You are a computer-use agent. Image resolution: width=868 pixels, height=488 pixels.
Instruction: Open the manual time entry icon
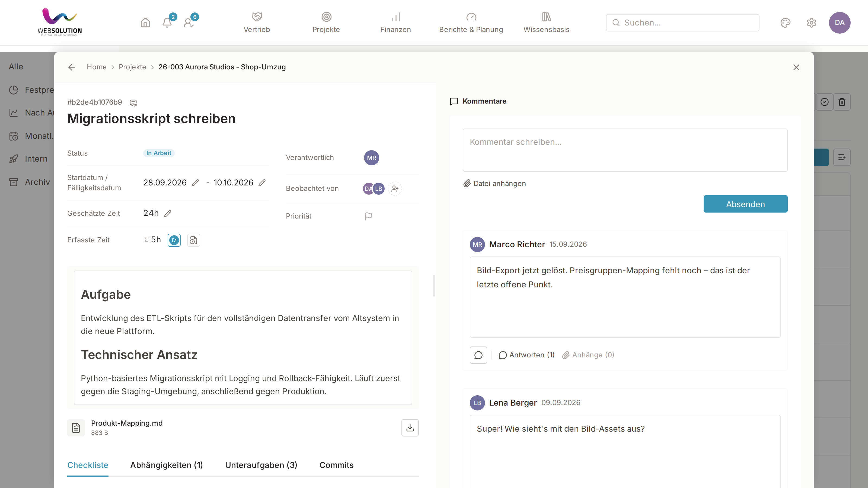[193, 240]
